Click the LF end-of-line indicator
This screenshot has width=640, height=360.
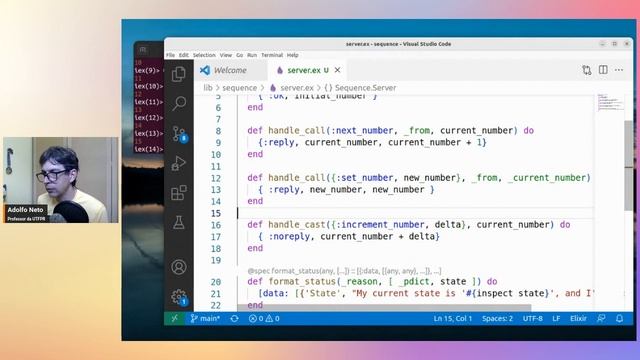click(x=556, y=318)
